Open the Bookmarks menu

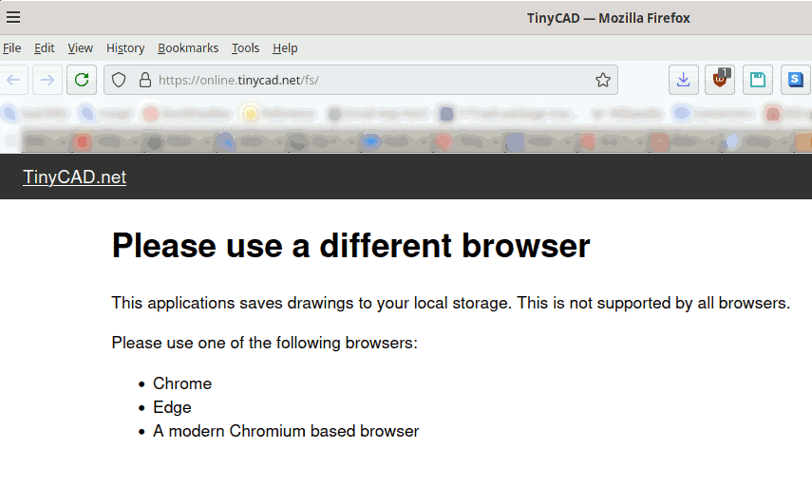[x=188, y=48]
